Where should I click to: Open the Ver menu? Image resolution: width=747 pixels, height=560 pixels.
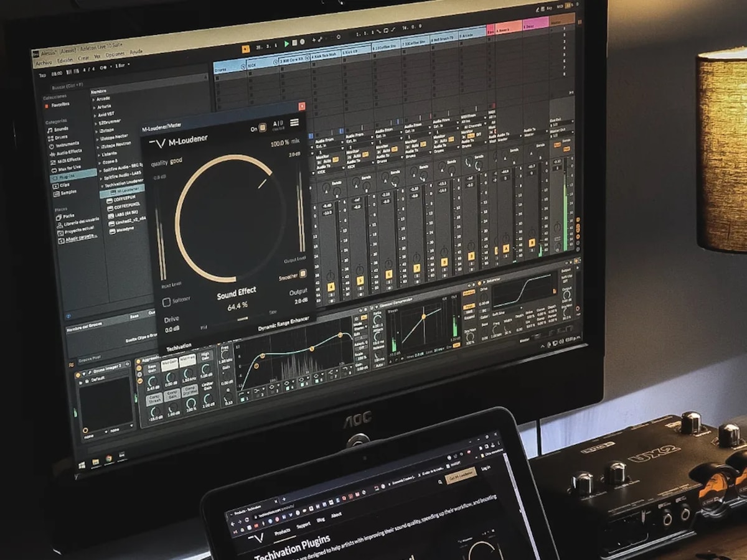(97, 57)
